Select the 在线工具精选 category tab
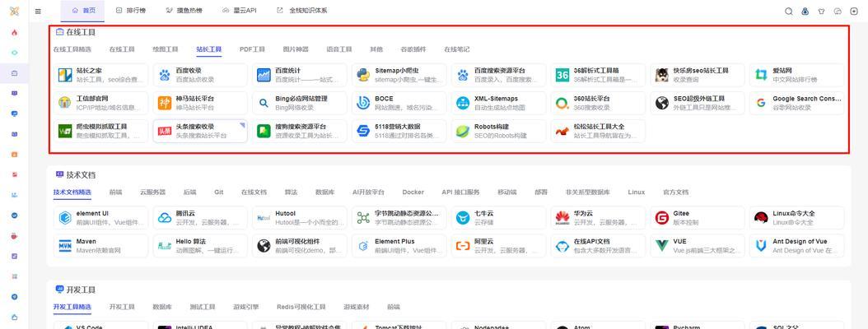The image size is (868, 329). [72, 49]
